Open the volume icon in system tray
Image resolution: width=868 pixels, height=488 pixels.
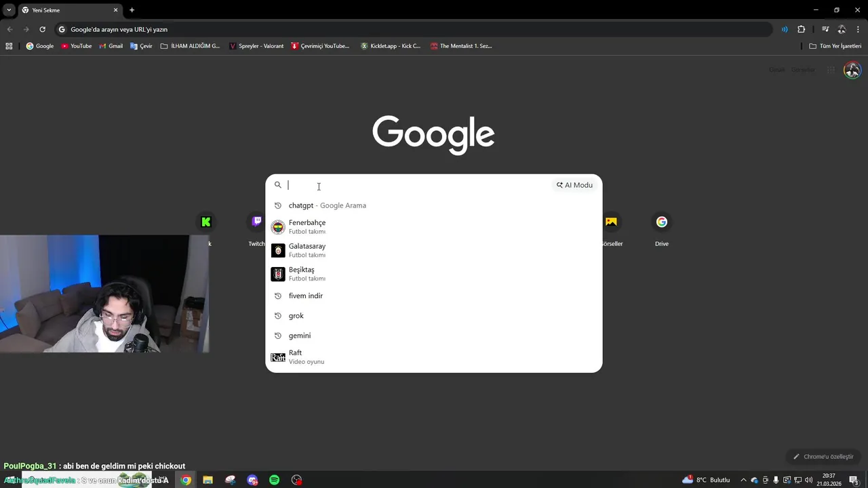pos(808,480)
